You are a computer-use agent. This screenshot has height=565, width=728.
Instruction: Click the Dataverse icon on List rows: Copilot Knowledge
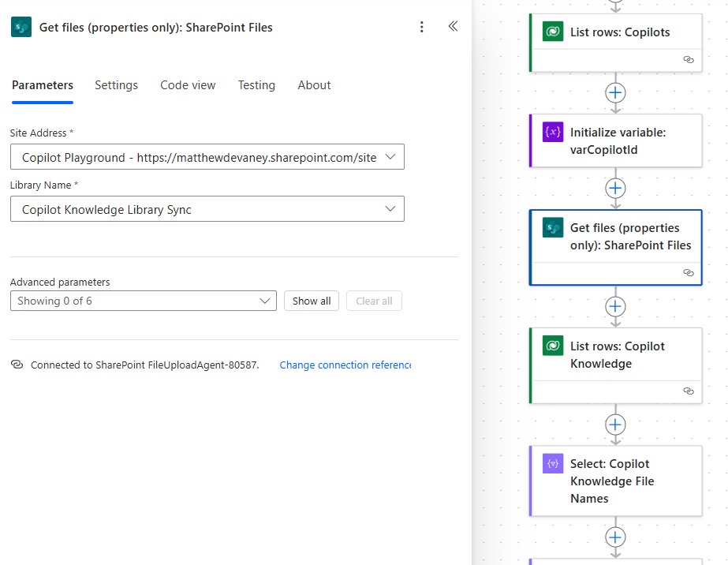552,346
